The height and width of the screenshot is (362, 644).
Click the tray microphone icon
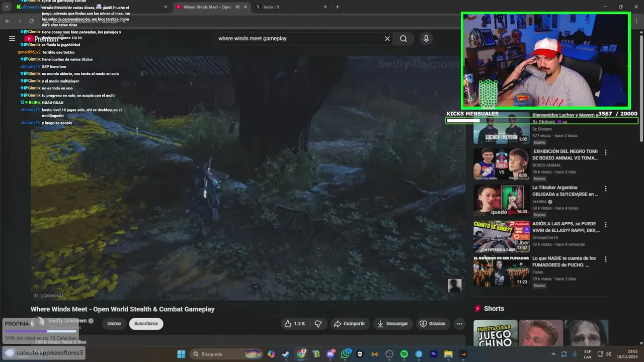tap(575, 354)
